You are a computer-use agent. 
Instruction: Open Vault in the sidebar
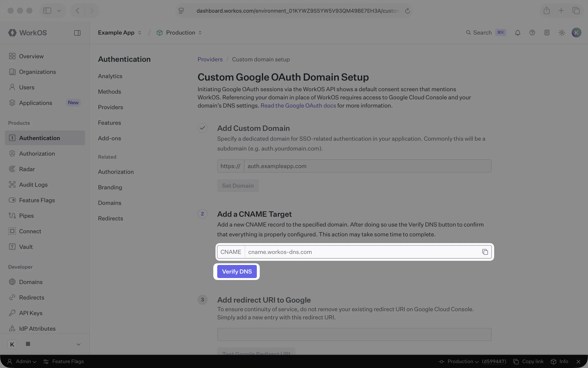click(45, 247)
